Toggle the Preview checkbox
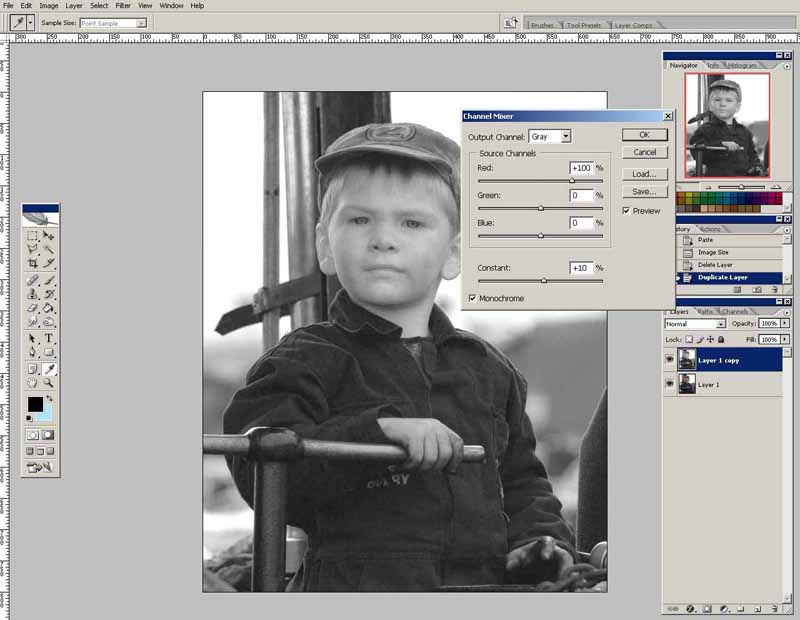800x620 pixels. click(626, 211)
